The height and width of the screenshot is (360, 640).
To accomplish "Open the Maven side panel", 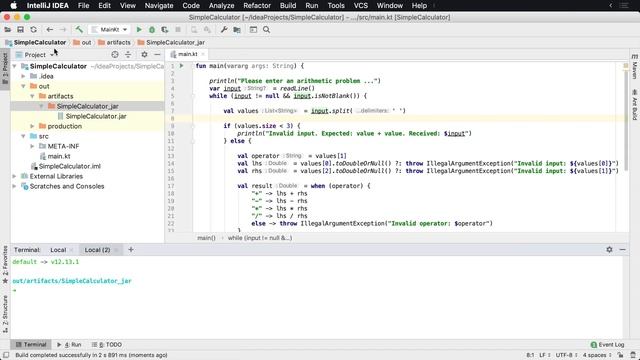I will [635, 67].
